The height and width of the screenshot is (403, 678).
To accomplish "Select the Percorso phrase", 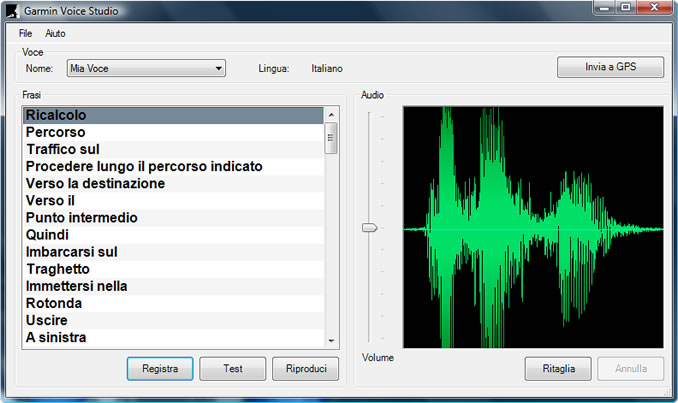I will (x=173, y=132).
